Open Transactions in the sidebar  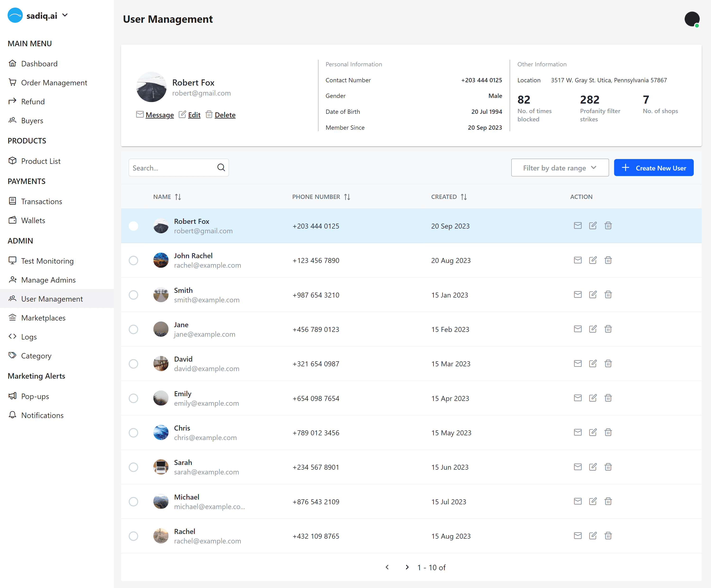(57, 202)
